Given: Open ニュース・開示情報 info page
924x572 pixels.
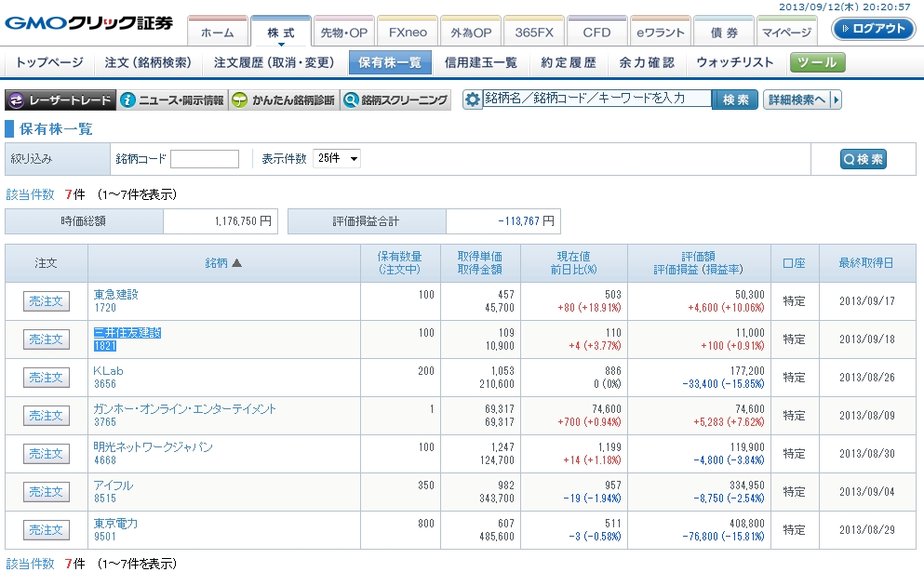Looking at the screenshot, I should (173, 100).
